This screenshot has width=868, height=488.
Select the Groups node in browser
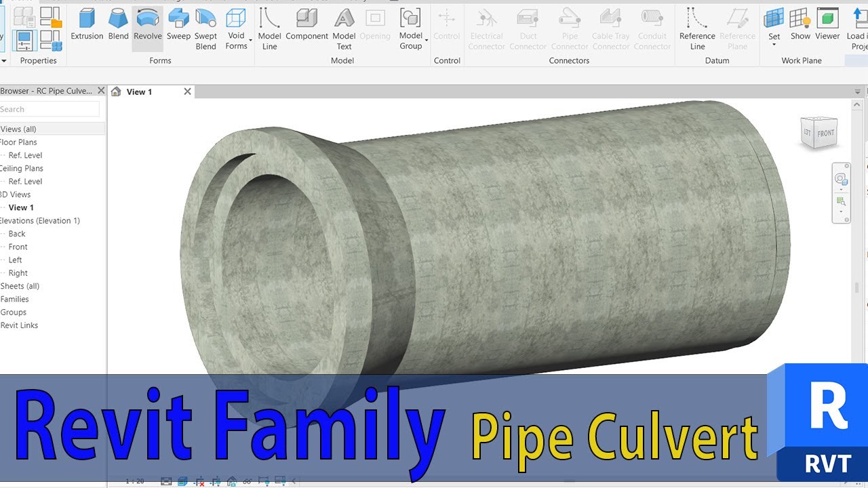coord(14,312)
